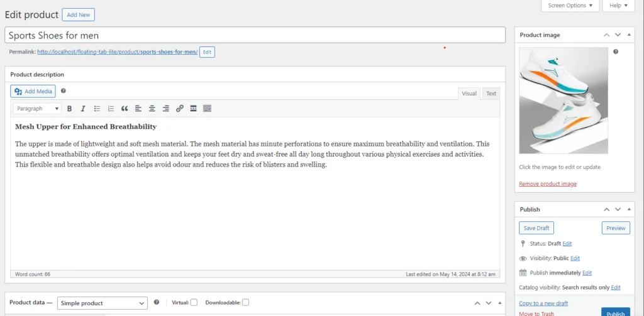Insert Read More tag

[x=194, y=109]
